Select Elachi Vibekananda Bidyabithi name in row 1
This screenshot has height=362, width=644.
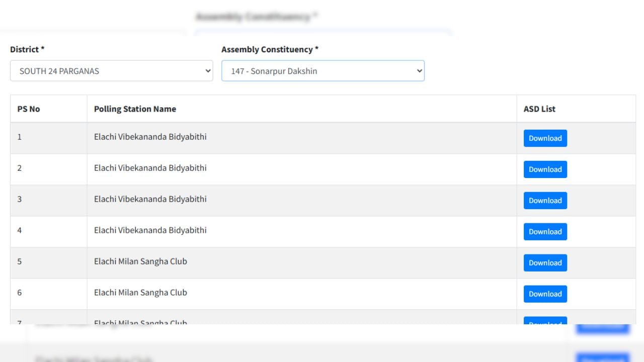(x=150, y=137)
